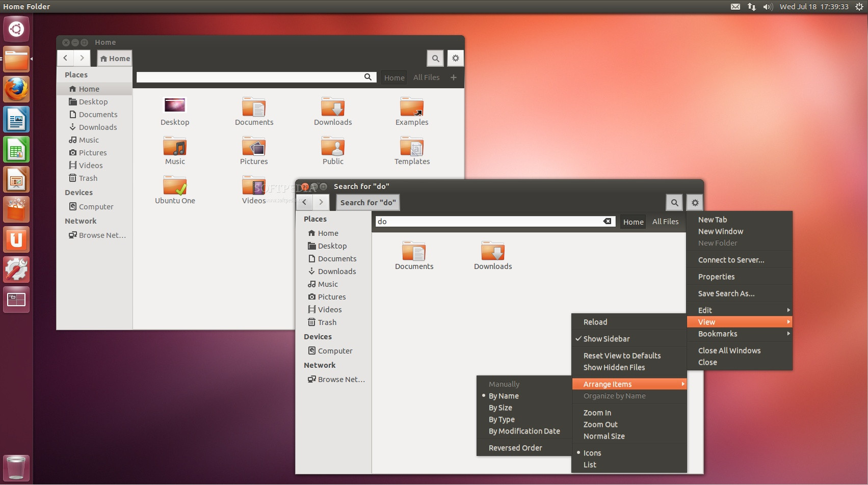Navigate back using the back arrow

[305, 202]
